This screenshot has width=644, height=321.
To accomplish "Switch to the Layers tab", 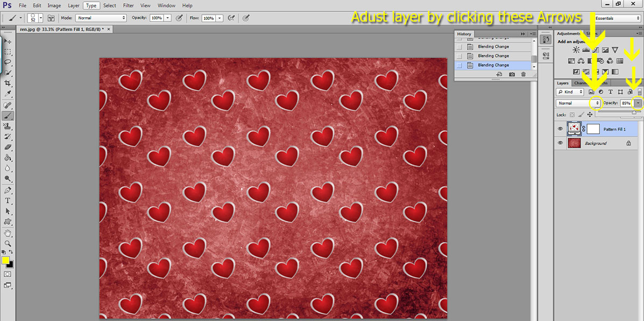I will [x=563, y=83].
